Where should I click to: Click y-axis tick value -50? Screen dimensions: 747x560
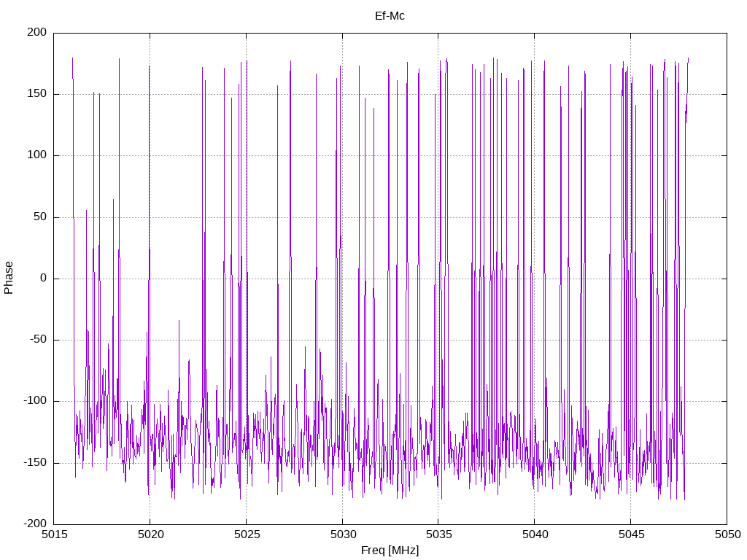[x=38, y=340]
